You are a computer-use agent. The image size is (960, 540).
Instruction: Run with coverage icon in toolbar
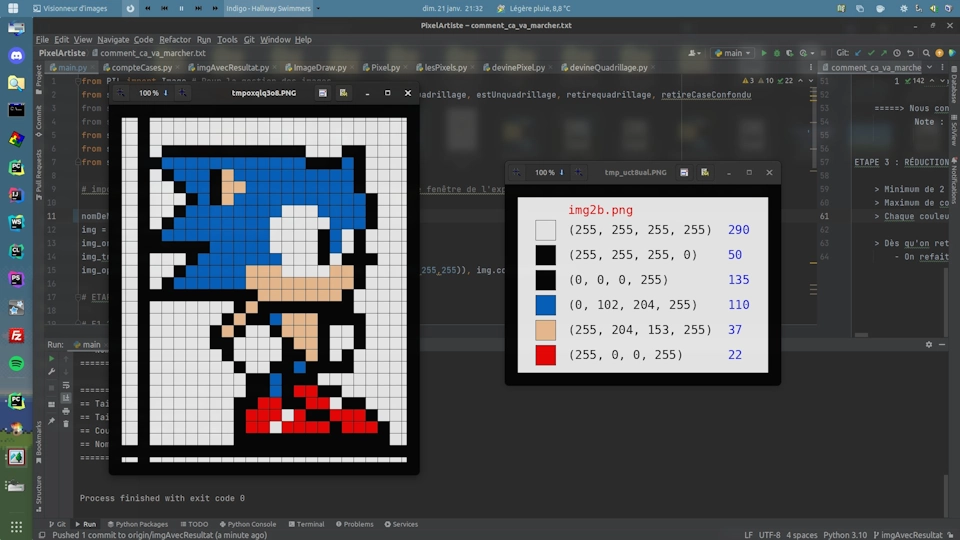[x=789, y=53]
